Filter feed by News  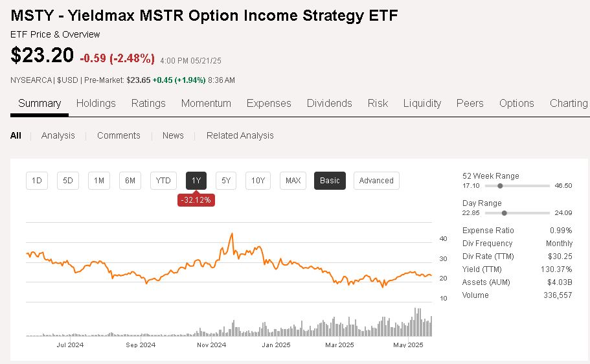click(173, 135)
